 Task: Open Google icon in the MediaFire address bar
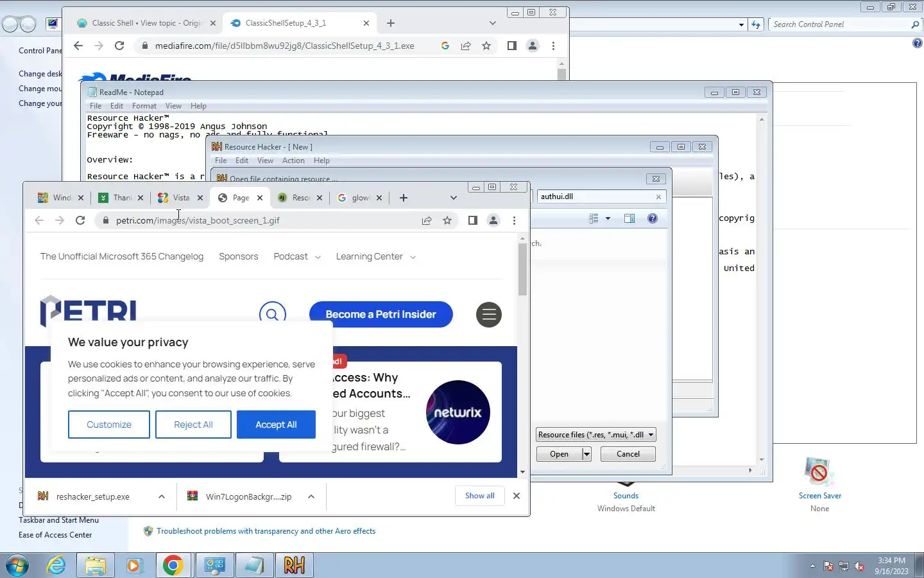click(x=445, y=46)
